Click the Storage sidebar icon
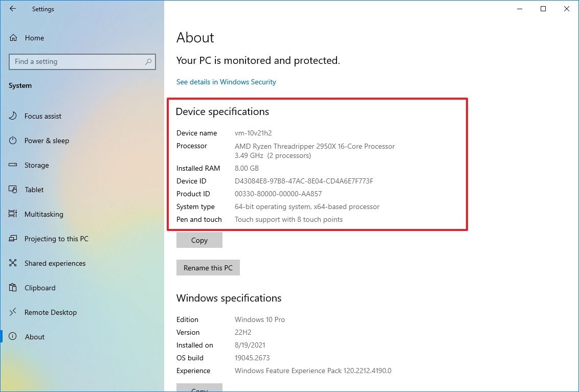579x392 pixels. click(12, 165)
